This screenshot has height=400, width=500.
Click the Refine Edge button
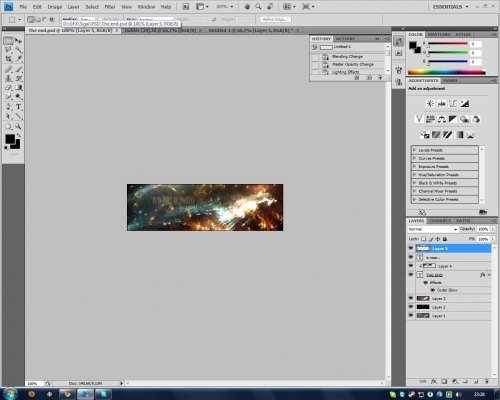pos(275,20)
